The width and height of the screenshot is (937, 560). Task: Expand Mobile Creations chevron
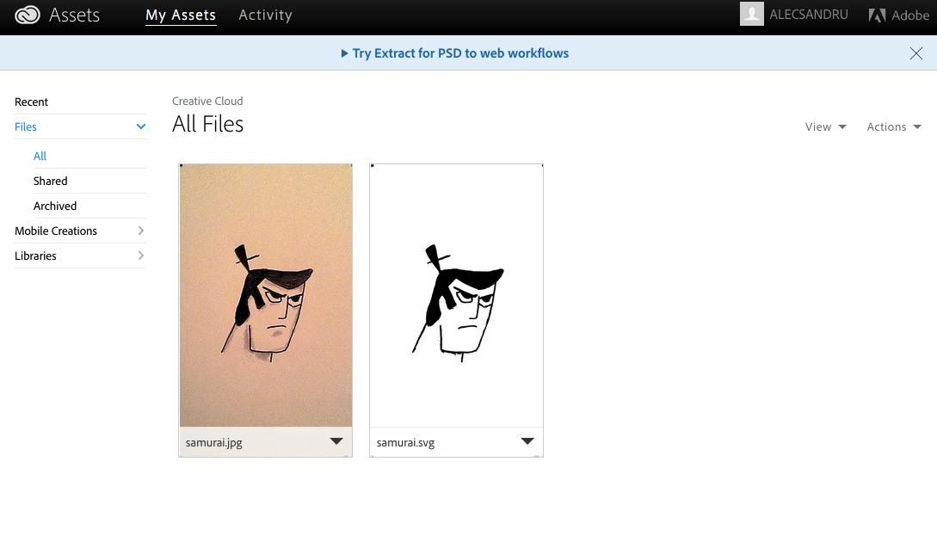coord(140,231)
